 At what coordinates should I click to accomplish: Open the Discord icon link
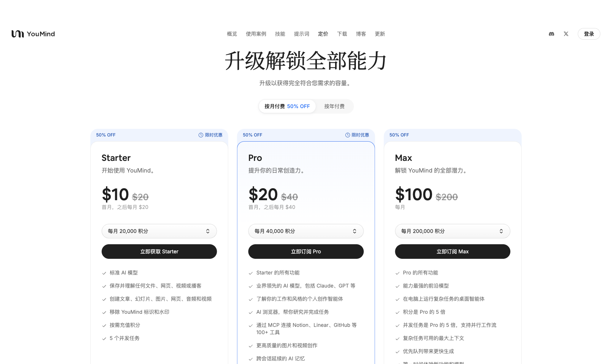point(552,34)
